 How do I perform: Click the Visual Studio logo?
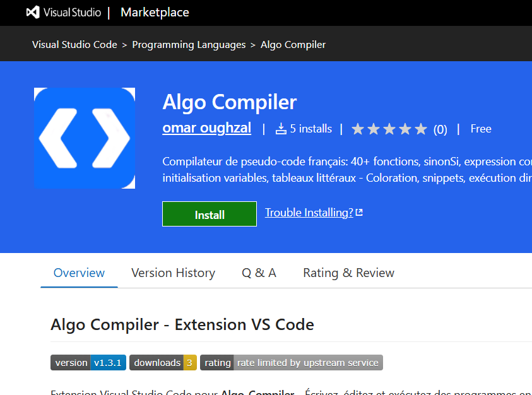(32, 11)
